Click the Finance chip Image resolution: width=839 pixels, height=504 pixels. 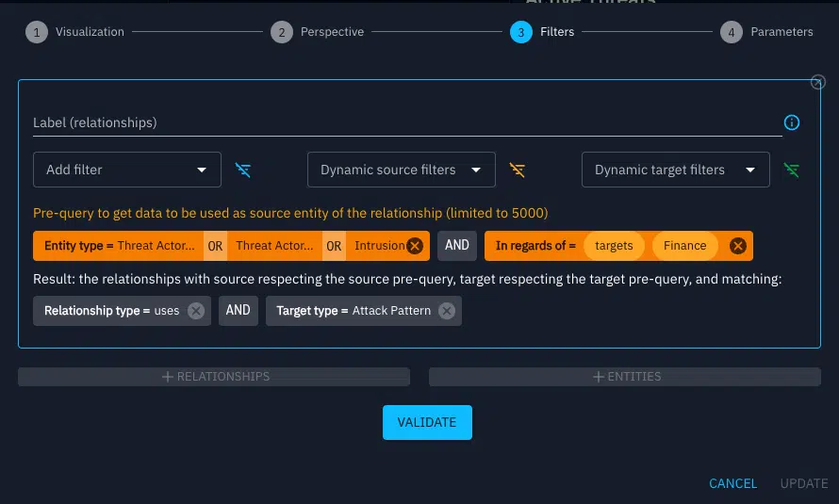[685, 246]
